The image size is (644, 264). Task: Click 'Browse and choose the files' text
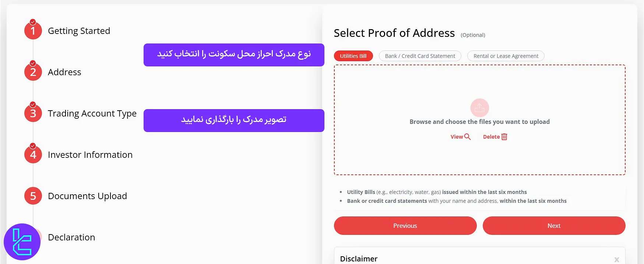[x=479, y=121]
